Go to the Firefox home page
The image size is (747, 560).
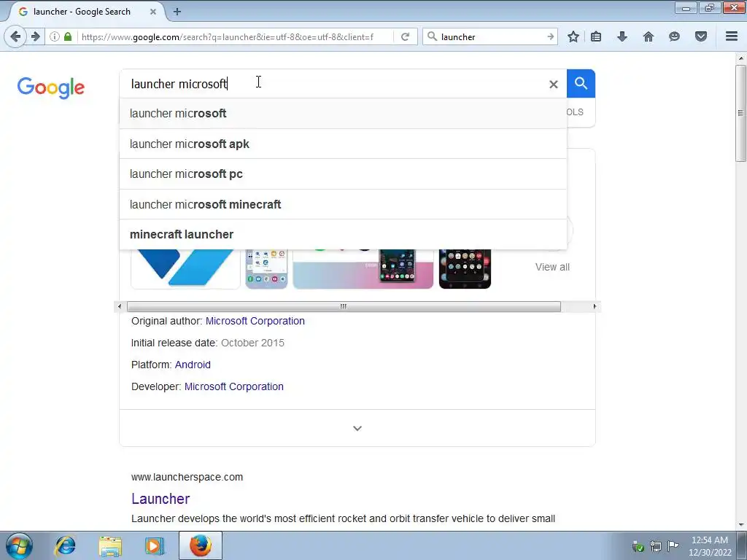click(x=649, y=36)
